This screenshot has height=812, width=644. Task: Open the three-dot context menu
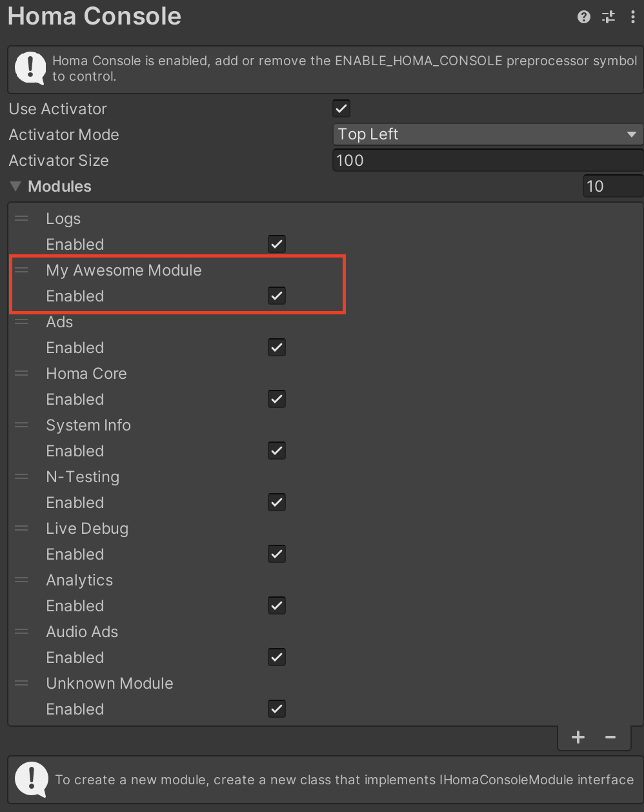tap(632, 17)
